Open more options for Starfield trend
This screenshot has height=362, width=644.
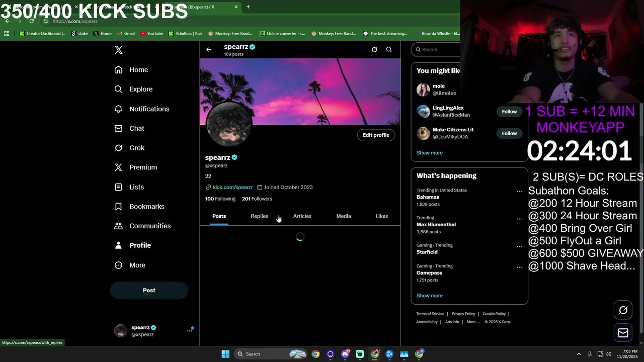(x=519, y=246)
